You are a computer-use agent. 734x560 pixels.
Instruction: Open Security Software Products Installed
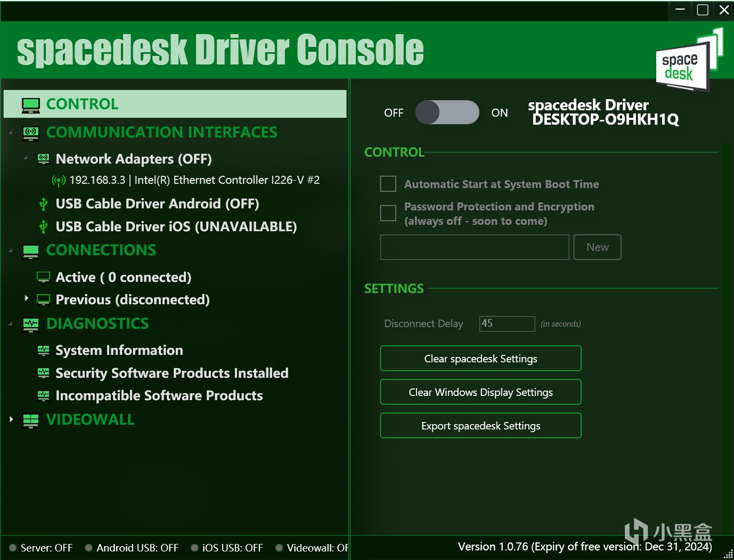(x=172, y=373)
